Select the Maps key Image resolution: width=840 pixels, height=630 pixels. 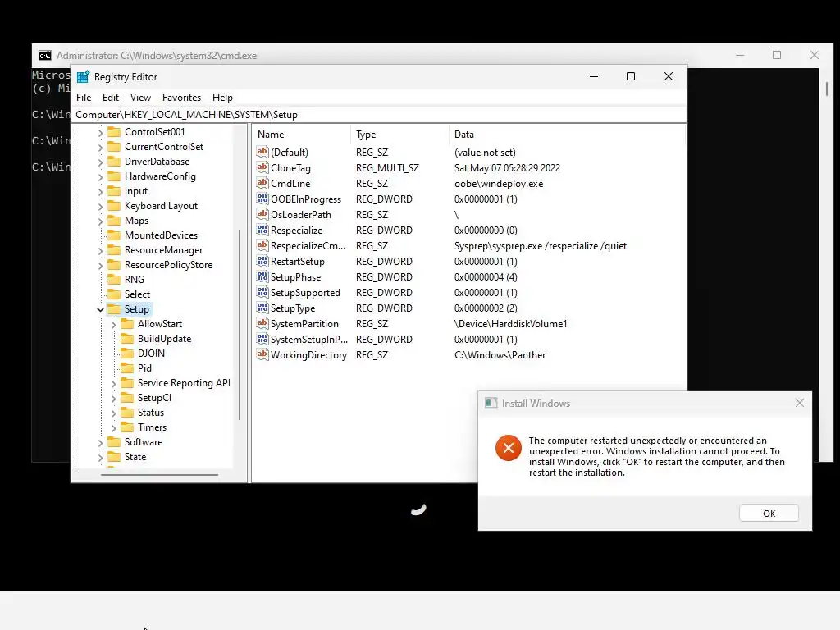coord(136,221)
